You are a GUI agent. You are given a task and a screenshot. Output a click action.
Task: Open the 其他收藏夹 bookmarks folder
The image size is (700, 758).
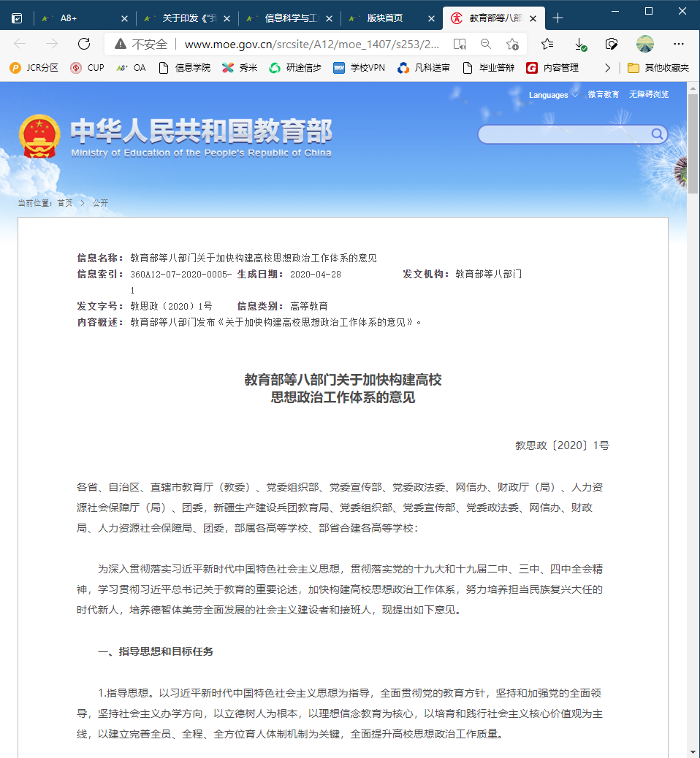658,67
